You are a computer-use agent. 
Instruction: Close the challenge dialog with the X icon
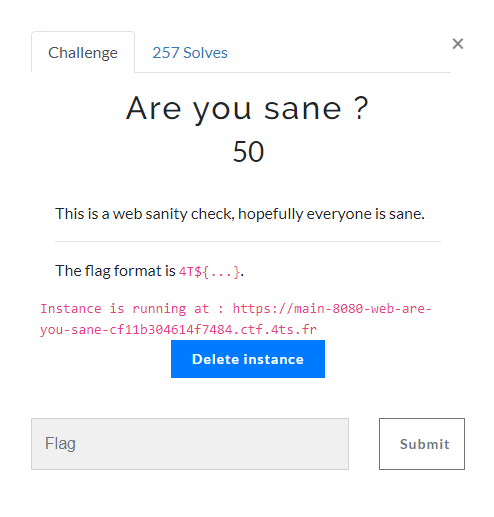458,44
